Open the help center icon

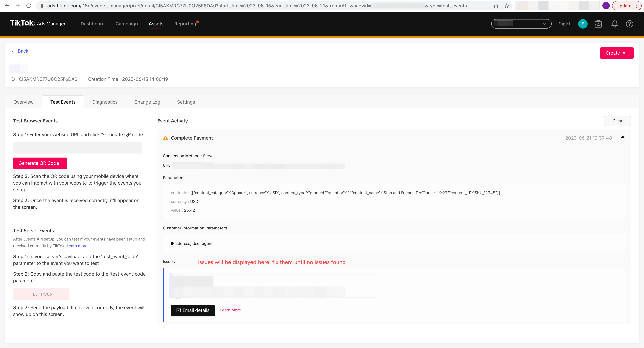click(x=630, y=24)
